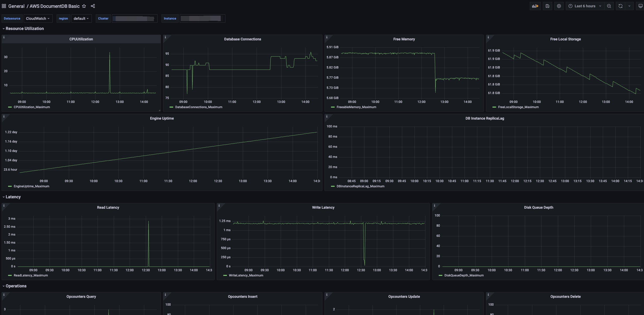The height and width of the screenshot is (315, 644).
Task: Share dashboard via the share icon
Action: click(x=93, y=6)
